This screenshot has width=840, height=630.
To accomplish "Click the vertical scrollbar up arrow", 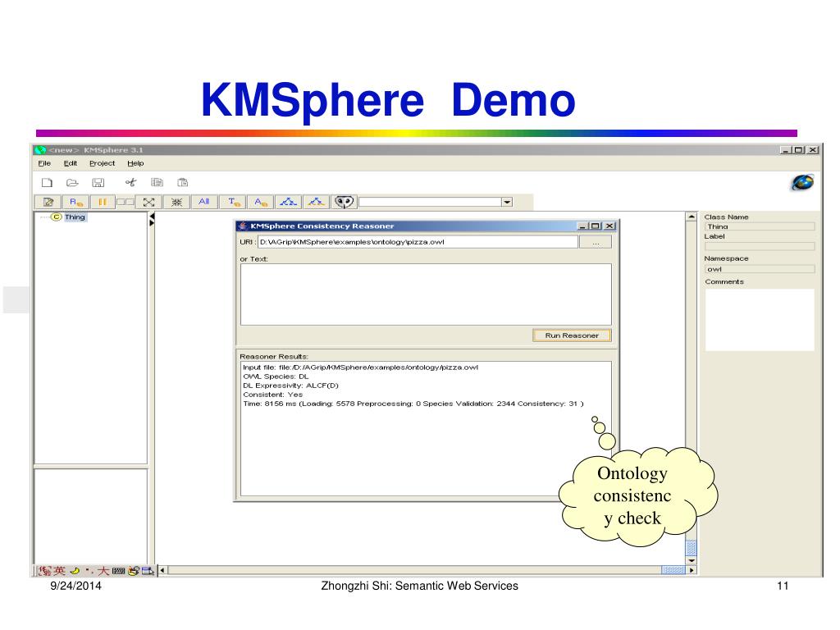I will [x=691, y=217].
